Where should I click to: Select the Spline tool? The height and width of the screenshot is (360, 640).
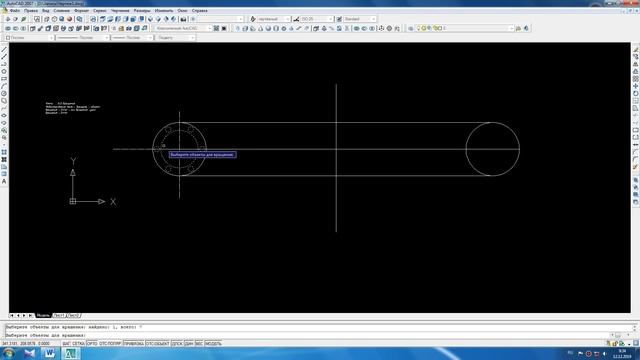click(x=4, y=108)
